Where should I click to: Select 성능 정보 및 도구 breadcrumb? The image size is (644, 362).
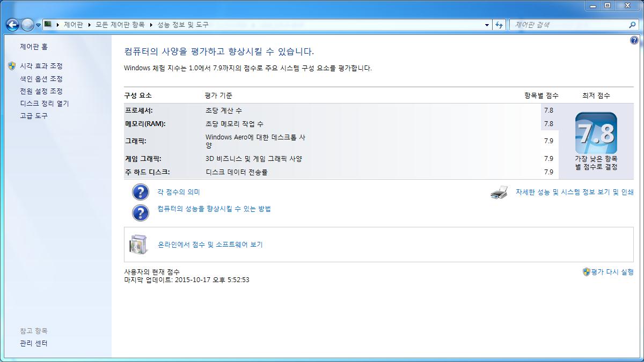pyautogui.click(x=182, y=25)
